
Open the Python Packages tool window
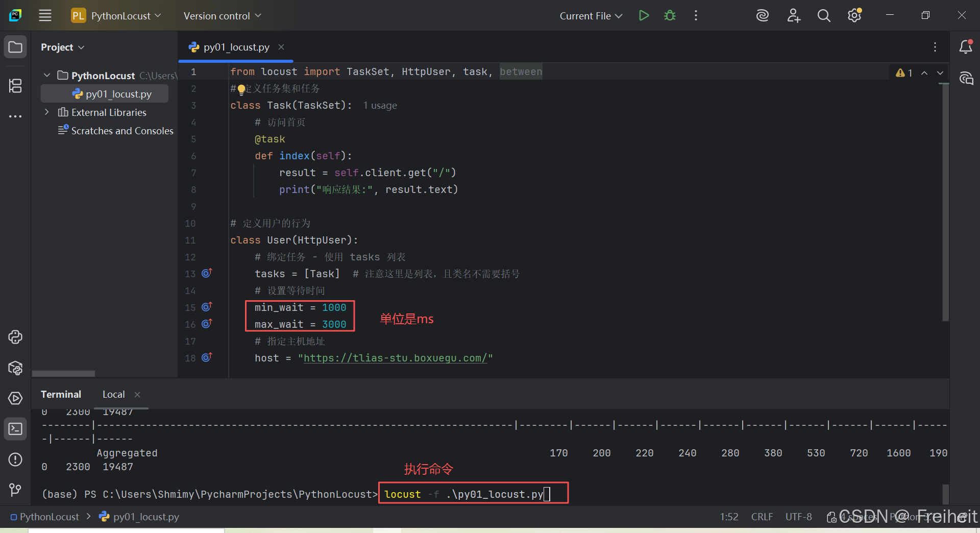15,368
